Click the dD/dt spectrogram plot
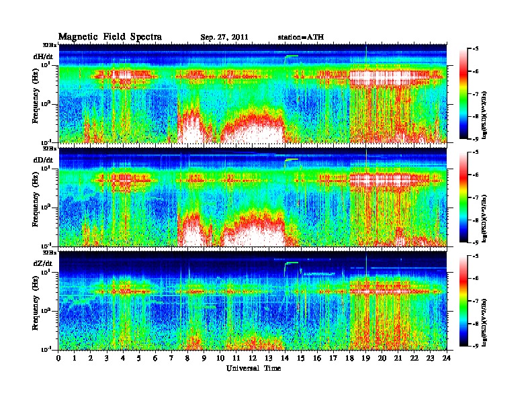532x411 pixels. tap(253, 197)
